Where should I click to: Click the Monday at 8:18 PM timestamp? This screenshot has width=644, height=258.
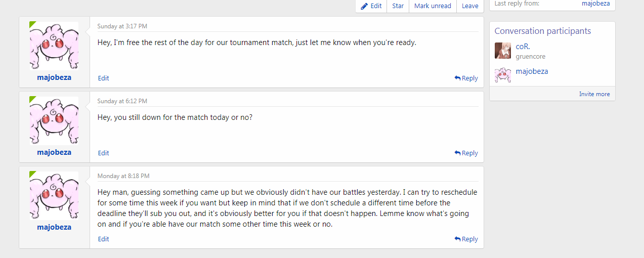[123, 176]
